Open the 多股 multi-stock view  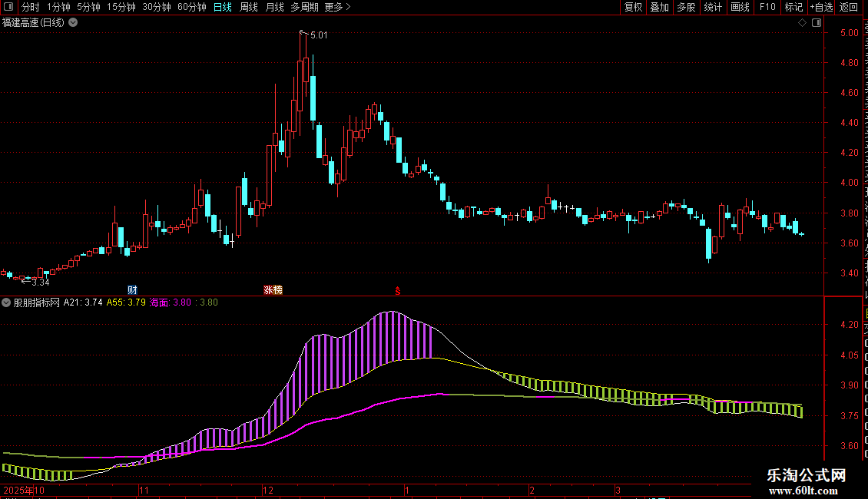pos(686,7)
